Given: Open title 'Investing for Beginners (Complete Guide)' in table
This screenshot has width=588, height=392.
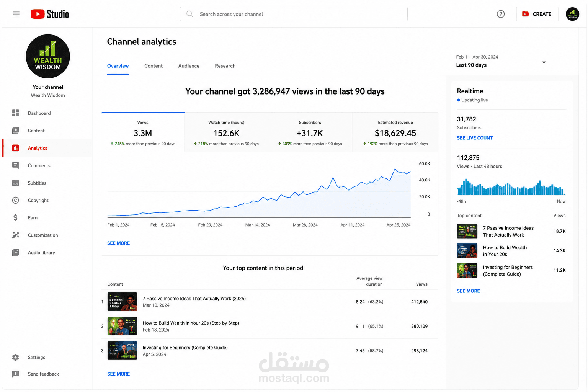Looking at the screenshot, I should tap(185, 348).
